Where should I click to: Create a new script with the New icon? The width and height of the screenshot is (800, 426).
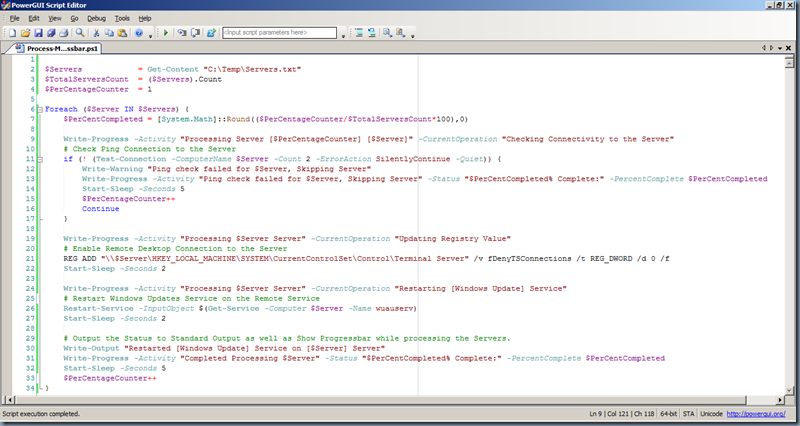(x=12, y=33)
